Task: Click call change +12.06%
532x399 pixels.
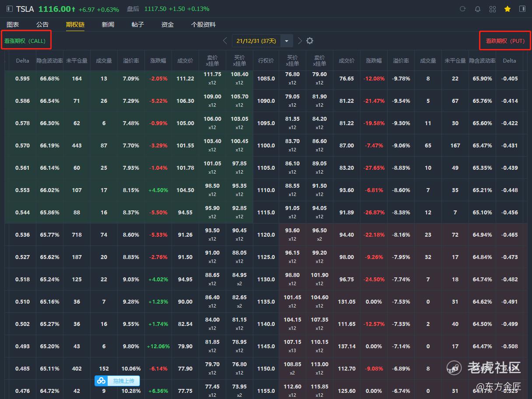Action: coord(158,346)
